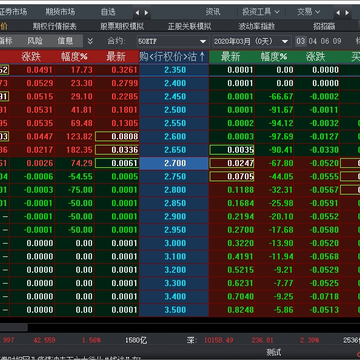Open the 招招赢 tab
This screenshot has height=360, width=360.
pyautogui.click(x=324, y=26)
